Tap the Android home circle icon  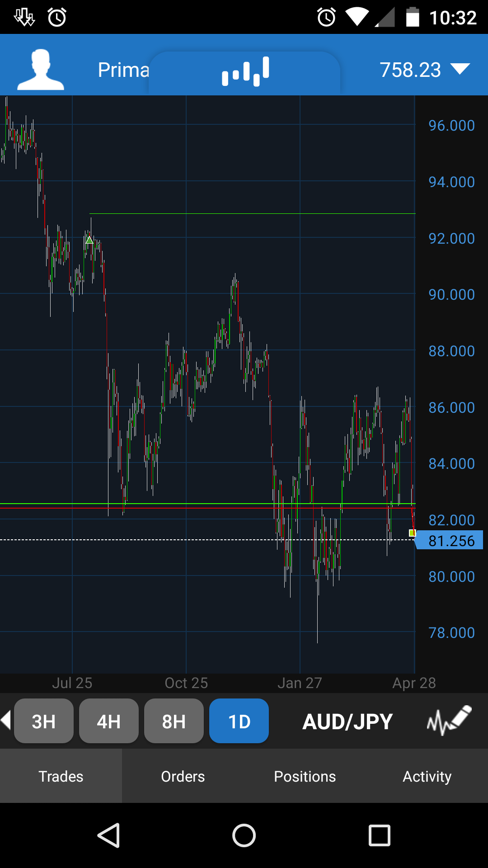point(244,835)
